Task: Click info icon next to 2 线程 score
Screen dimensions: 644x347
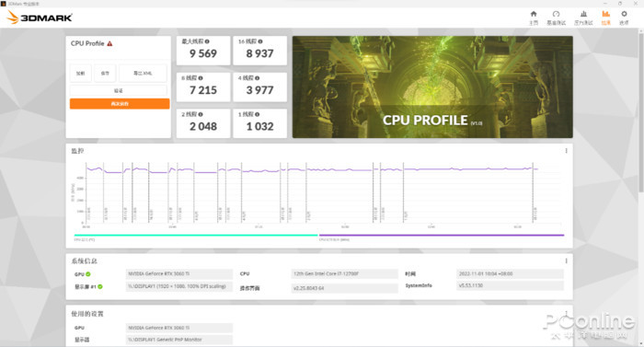Action: (x=201, y=114)
